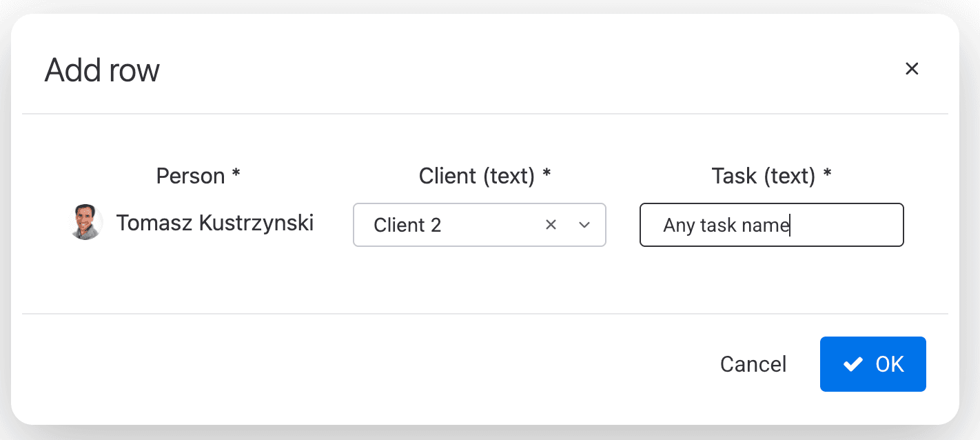The height and width of the screenshot is (440, 980).
Task: Place cursor after 'name' in task field
Action: coord(790,226)
